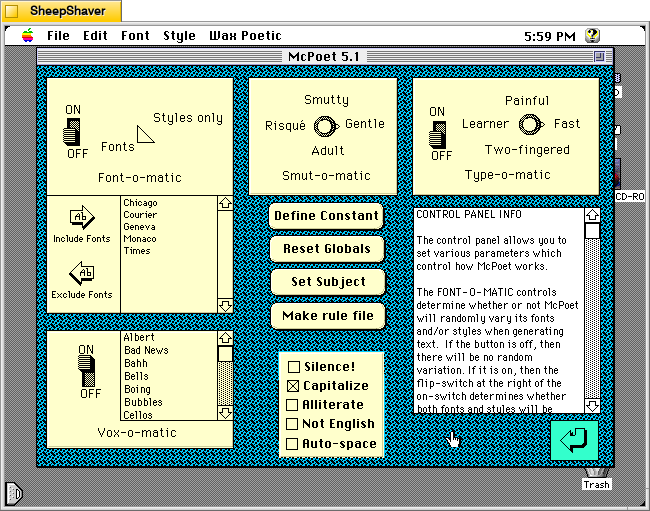The image size is (650, 511).
Task: Uncheck the Capitalize checkbox
Action: pos(293,386)
